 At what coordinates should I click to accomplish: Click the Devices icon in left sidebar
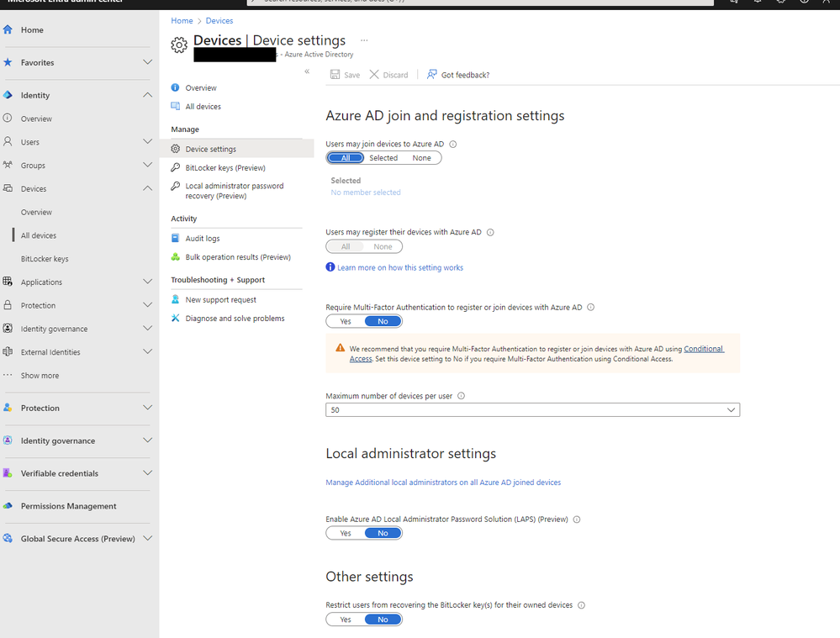(x=8, y=188)
